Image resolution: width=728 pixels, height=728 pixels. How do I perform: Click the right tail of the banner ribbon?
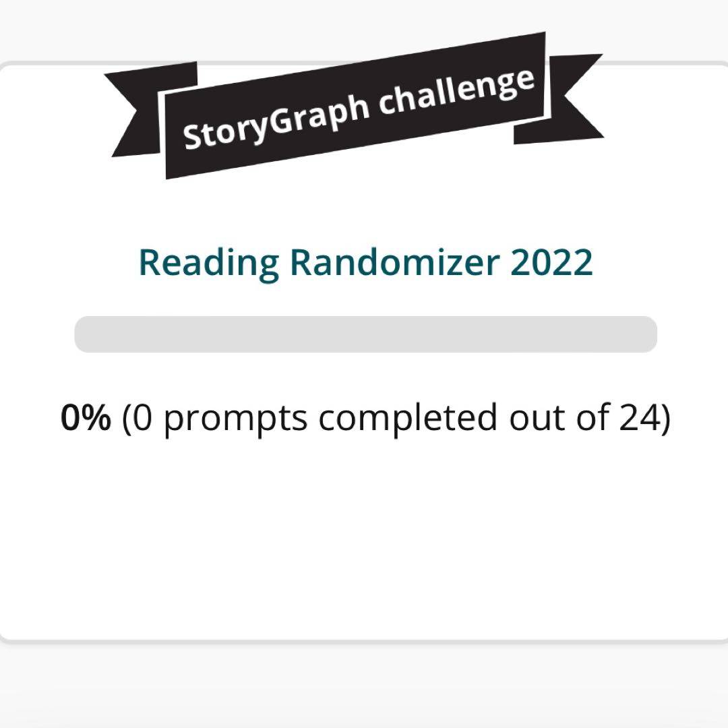[x=573, y=98]
